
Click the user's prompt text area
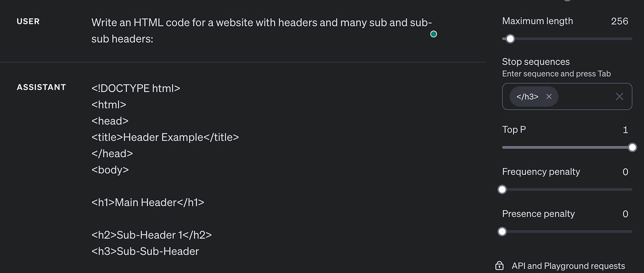pos(261,31)
